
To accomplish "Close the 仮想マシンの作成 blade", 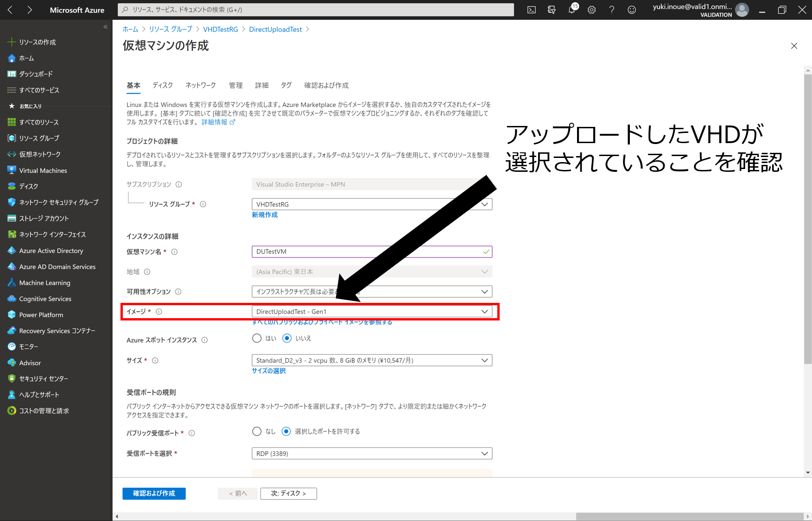I will (794, 46).
